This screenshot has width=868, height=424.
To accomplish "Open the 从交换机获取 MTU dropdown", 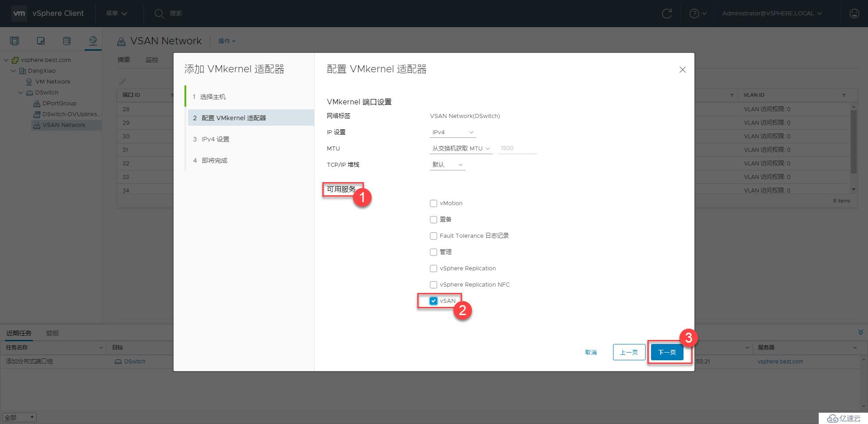I will click(460, 148).
